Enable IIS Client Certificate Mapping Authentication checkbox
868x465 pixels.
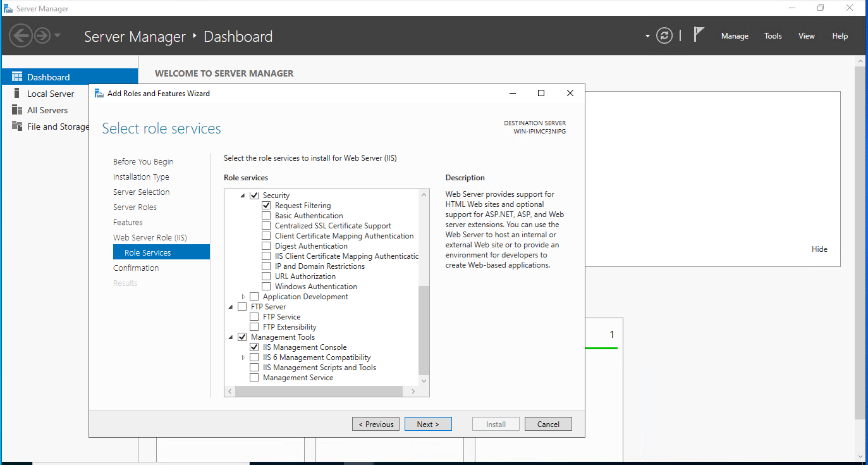(266, 256)
